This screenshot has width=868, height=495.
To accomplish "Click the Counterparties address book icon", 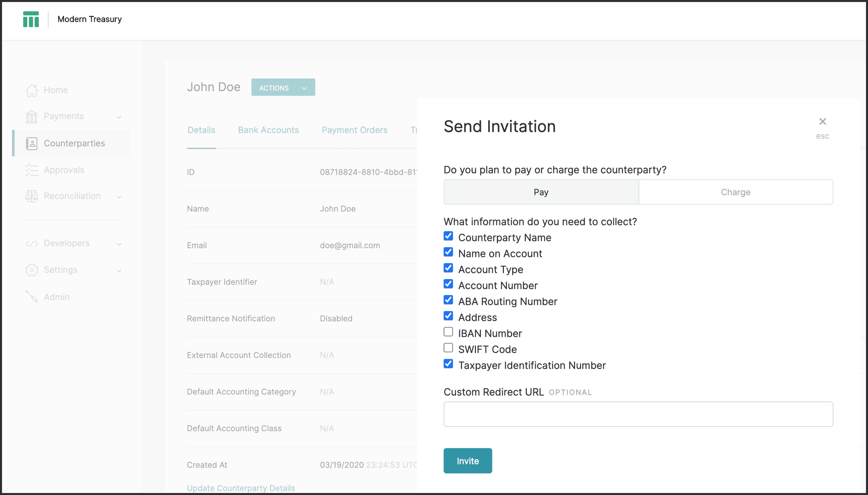I will [x=32, y=143].
